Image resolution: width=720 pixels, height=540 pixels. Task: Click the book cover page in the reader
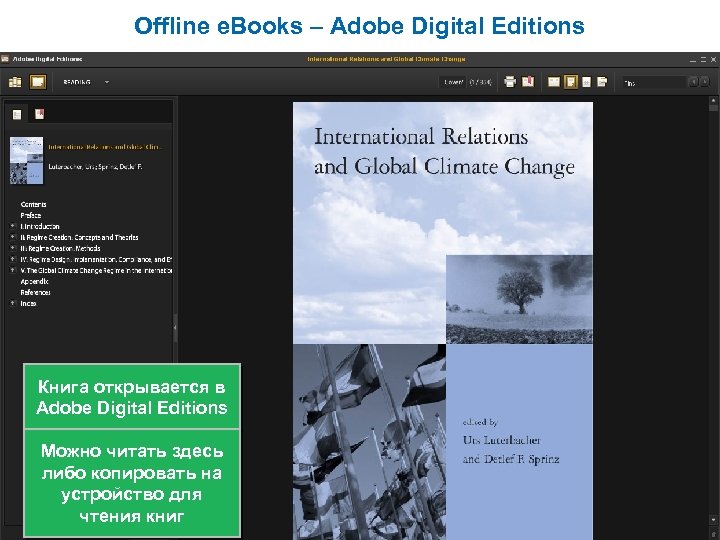(443, 321)
